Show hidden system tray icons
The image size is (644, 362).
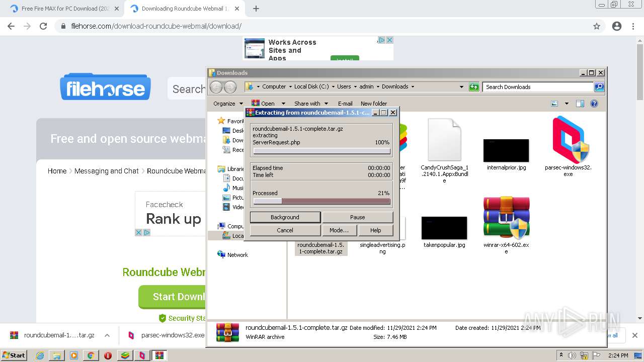pyautogui.click(x=561, y=355)
